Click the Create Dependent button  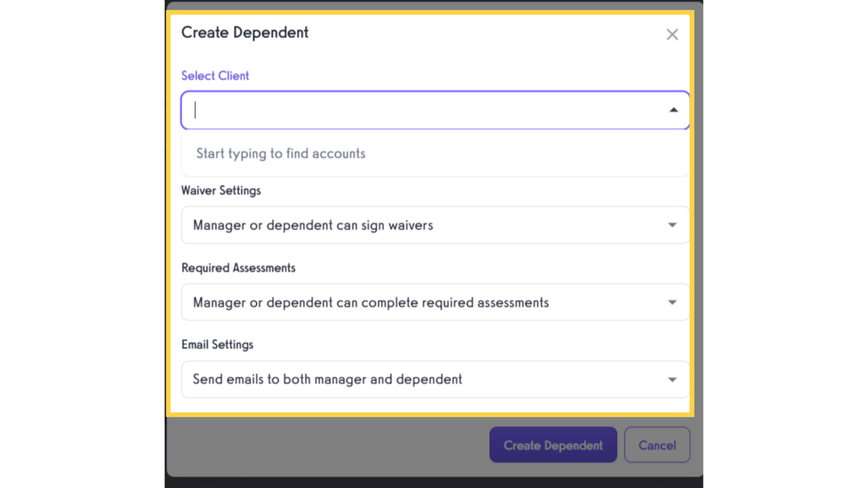coord(553,445)
